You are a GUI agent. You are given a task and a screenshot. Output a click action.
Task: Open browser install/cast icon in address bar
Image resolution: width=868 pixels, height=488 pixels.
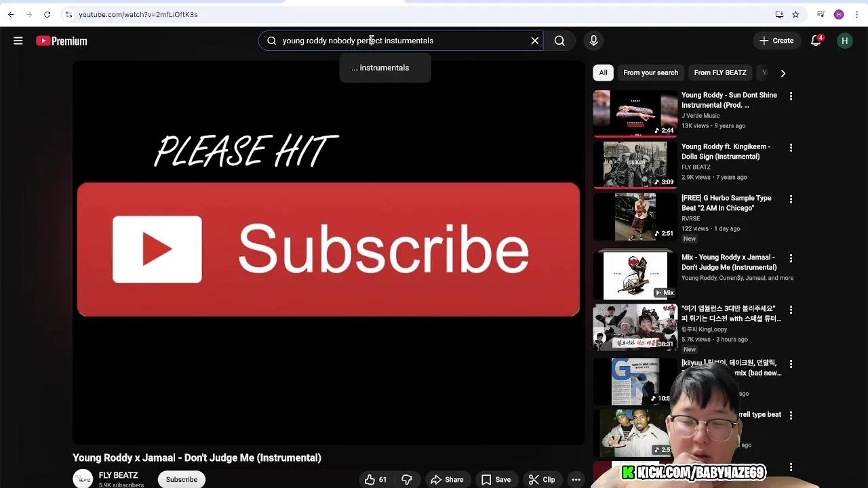[x=779, y=14]
